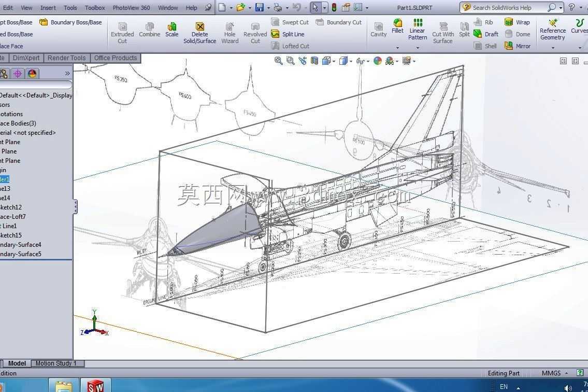Choose the Split Line tool
This screenshot has width=588, height=392.
pyautogui.click(x=288, y=34)
